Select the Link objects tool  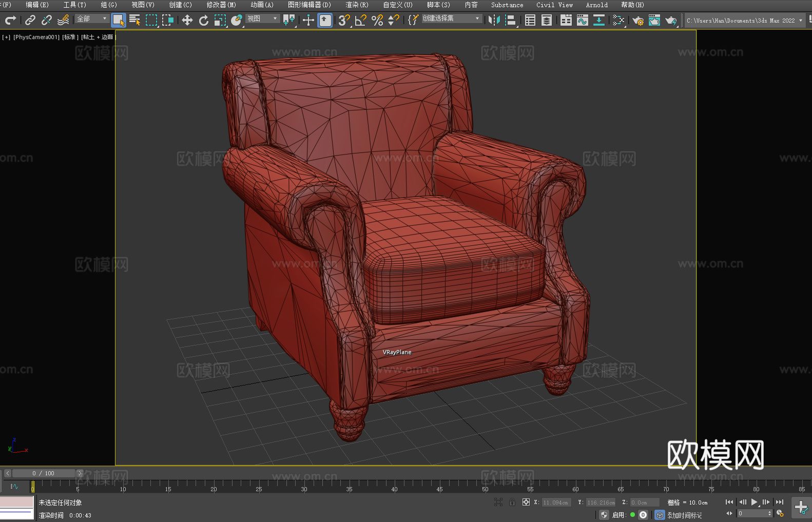(30, 20)
